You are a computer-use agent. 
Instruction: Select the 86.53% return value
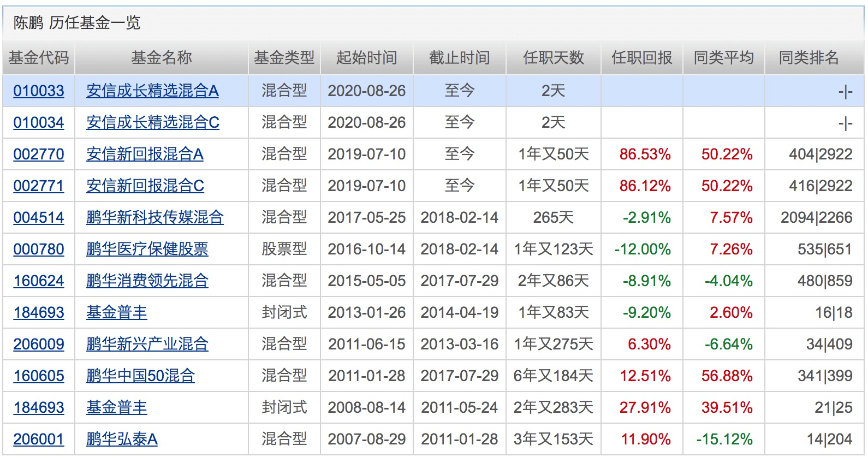click(645, 154)
